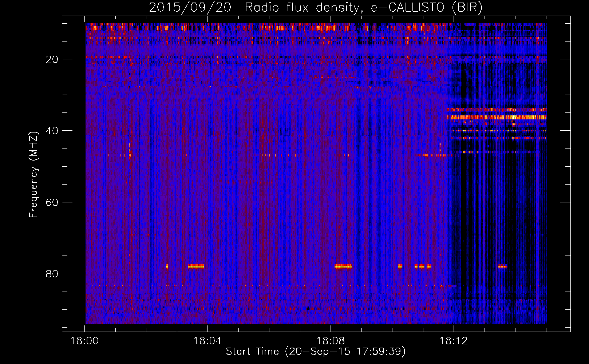The image size is (589, 364).
Task: Click the 'Frequency (MHZ)' axis label
Action: pos(33,175)
